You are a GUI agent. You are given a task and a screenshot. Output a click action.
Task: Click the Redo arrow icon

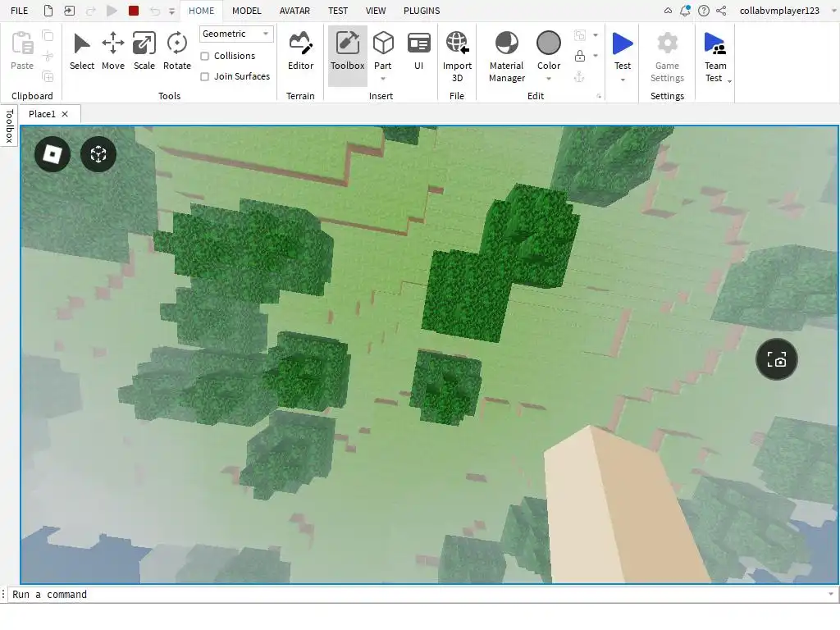90,11
